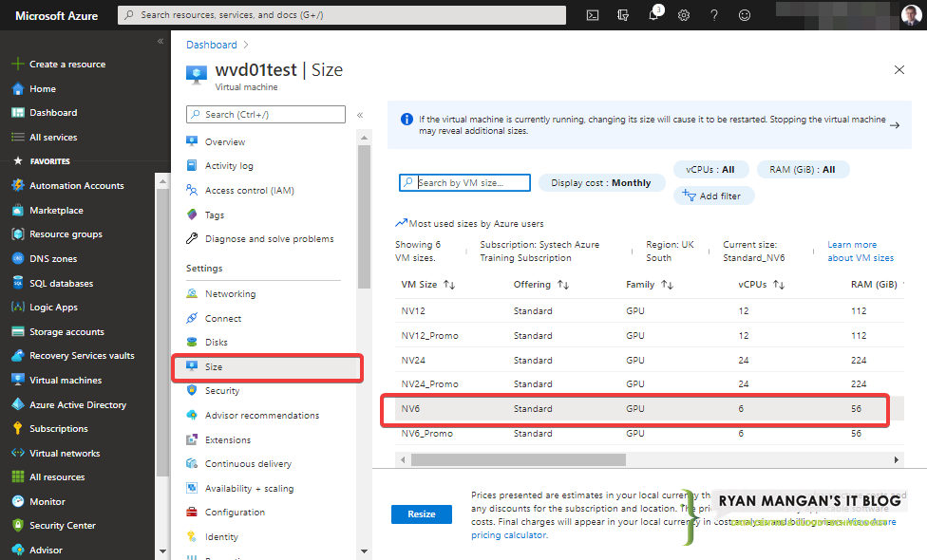927x560 pixels.
Task: Click the Recovery Services vaults icon
Action: click(18, 356)
